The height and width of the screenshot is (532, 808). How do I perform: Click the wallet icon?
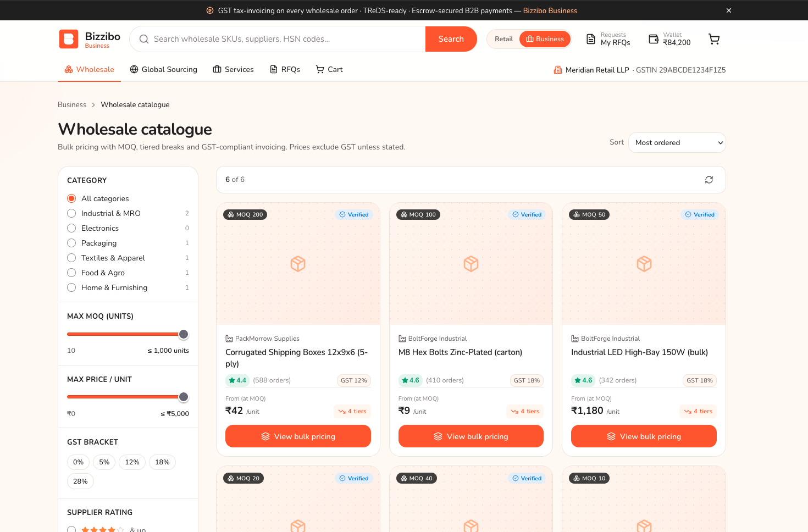pyautogui.click(x=654, y=39)
